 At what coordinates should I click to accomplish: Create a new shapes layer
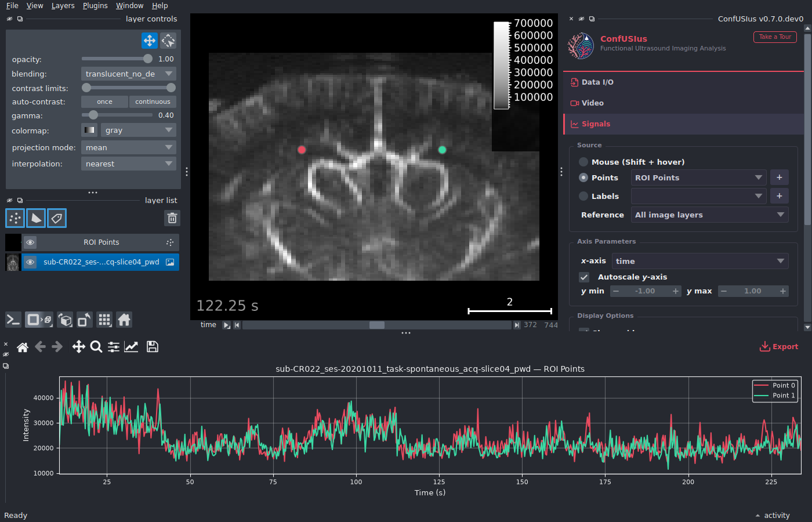click(36, 218)
